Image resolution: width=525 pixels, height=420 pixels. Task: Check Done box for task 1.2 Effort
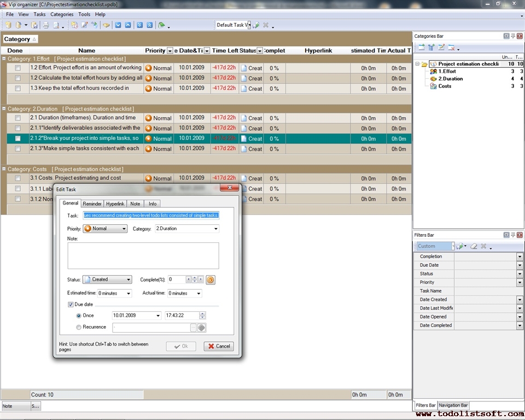(18, 68)
